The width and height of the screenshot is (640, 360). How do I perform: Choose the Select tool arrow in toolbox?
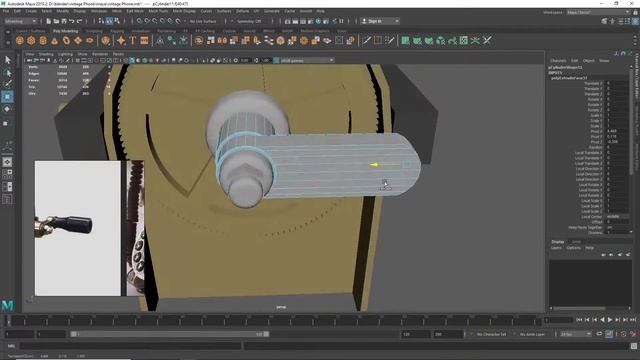(x=7, y=60)
